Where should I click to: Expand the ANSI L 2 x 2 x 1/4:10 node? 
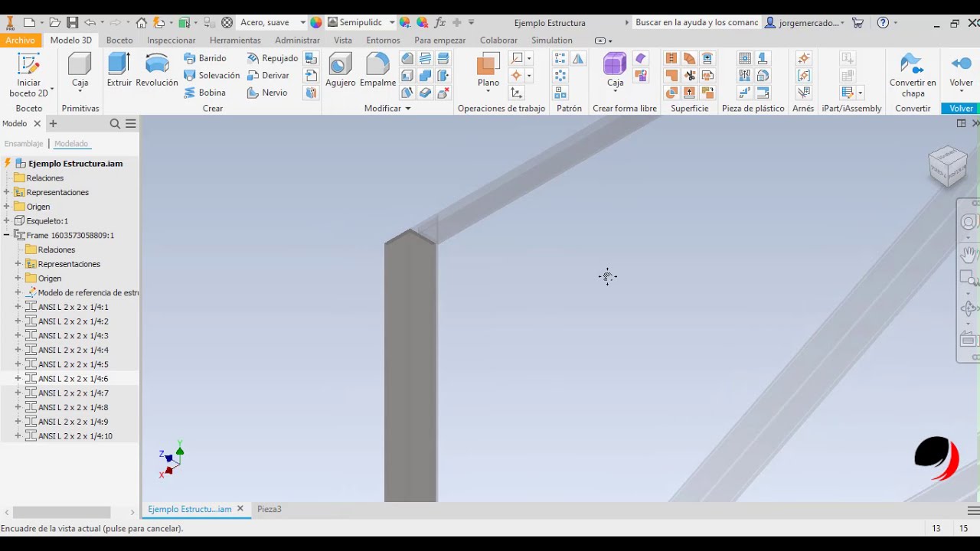click(18, 436)
